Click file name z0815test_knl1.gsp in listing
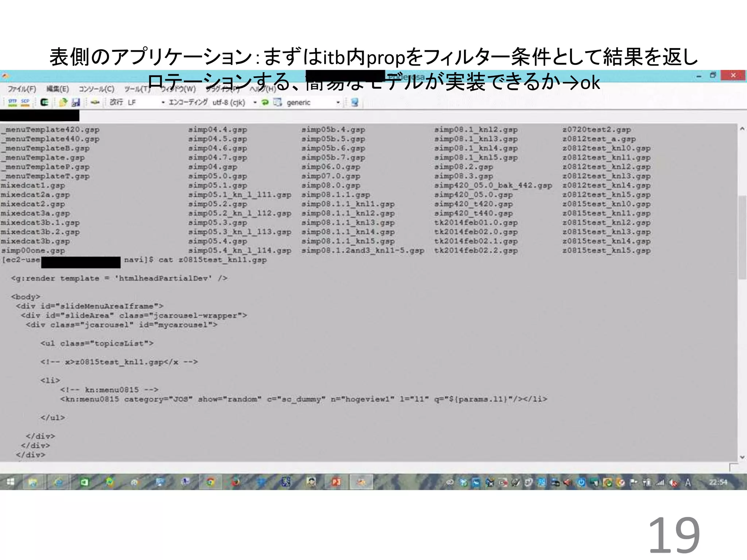 click(x=607, y=213)
